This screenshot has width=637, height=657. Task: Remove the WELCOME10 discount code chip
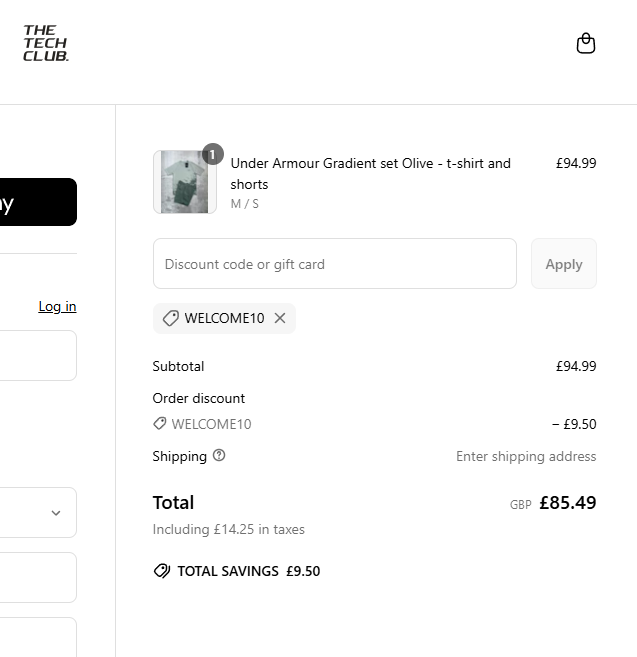tap(280, 318)
